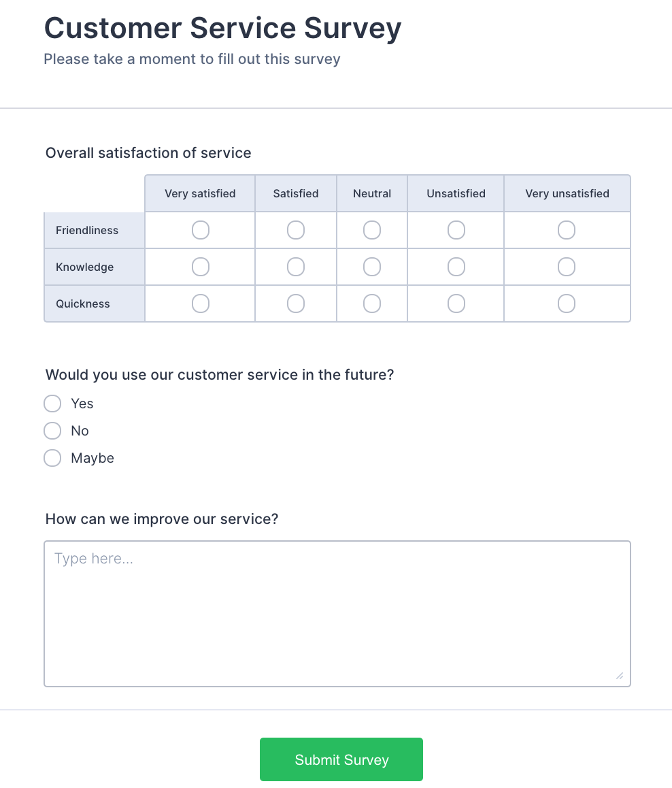The height and width of the screenshot is (788, 672).
Task: Choose Unsatisfied for Knowledge row
Action: tap(456, 267)
